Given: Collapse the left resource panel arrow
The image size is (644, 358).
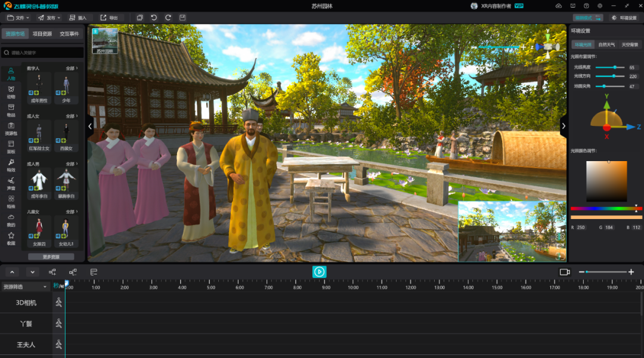Looking at the screenshot, I should [x=90, y=126].
